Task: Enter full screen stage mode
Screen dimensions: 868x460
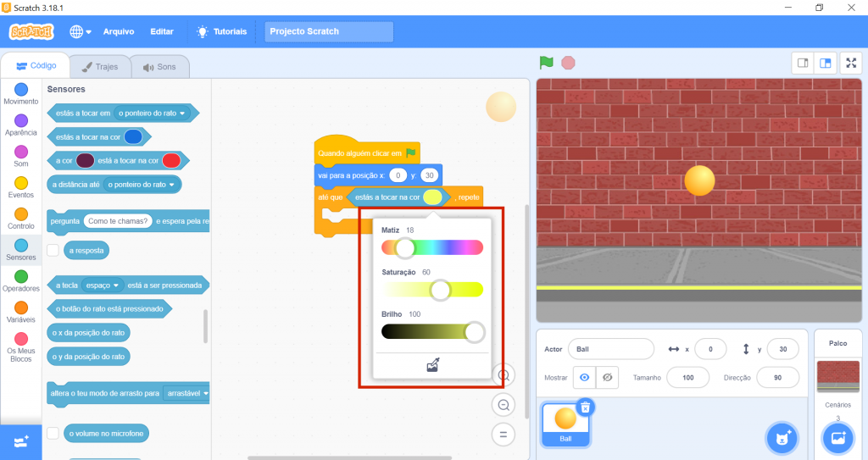Action: pos(851,63)
